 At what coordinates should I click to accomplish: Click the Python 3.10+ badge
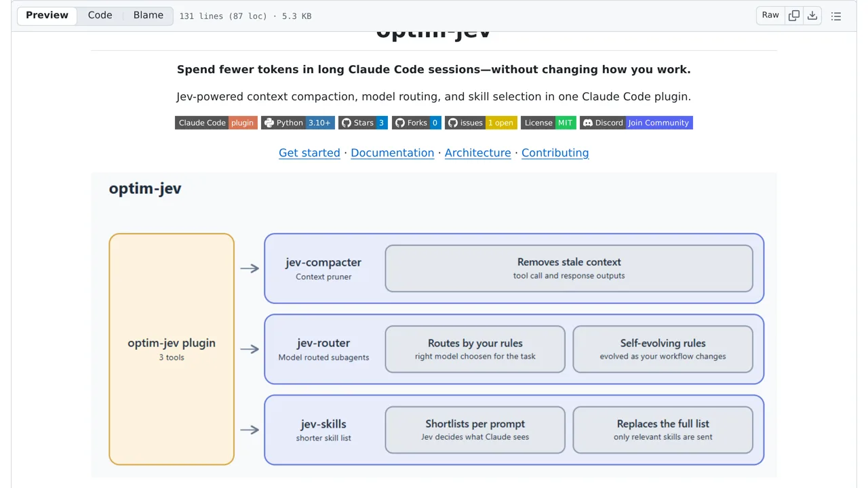click(x=298, y=123)
